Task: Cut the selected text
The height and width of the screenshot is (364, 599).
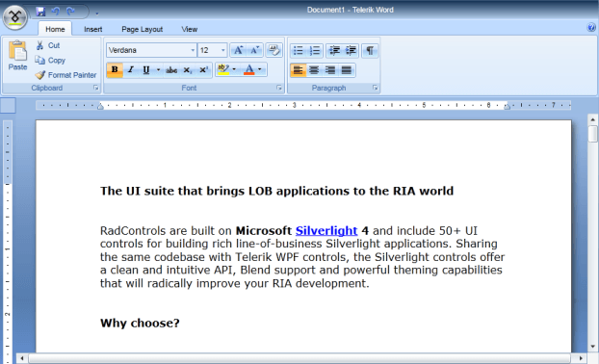Action: point(48,45)
